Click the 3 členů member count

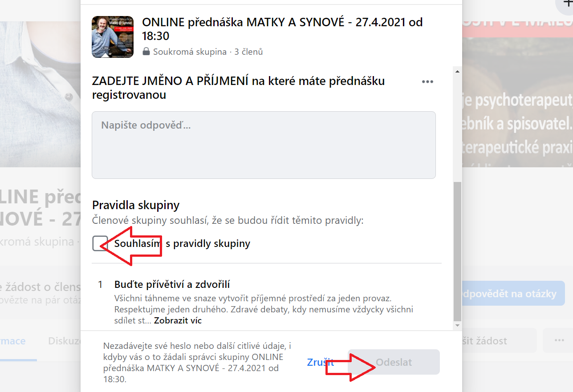click(x=249, y=52)
